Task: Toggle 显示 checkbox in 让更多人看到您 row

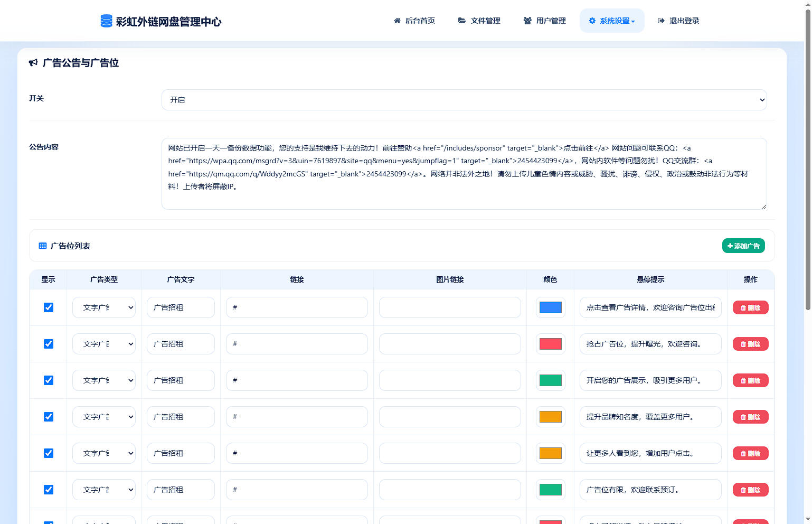Action: point(49,453)
